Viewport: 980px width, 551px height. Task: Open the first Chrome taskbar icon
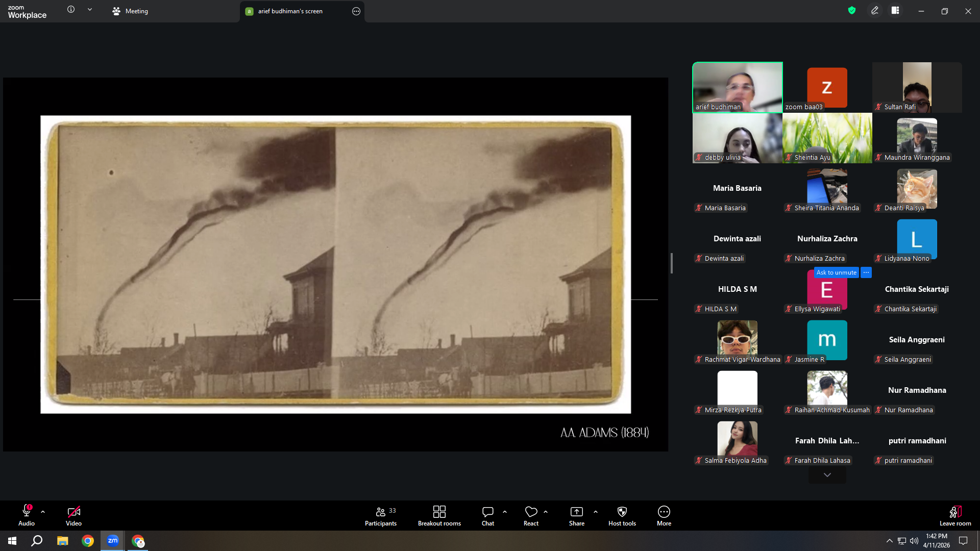[88, 541]
